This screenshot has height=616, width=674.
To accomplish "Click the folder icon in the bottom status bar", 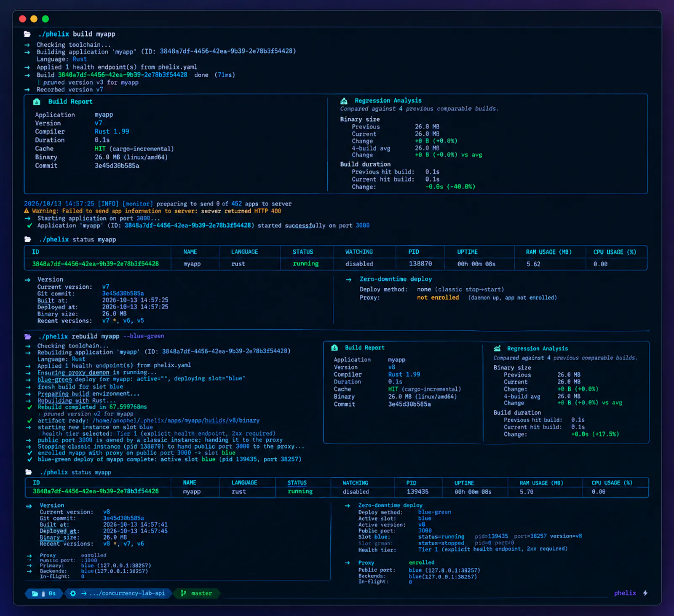I will click(35, 593).
